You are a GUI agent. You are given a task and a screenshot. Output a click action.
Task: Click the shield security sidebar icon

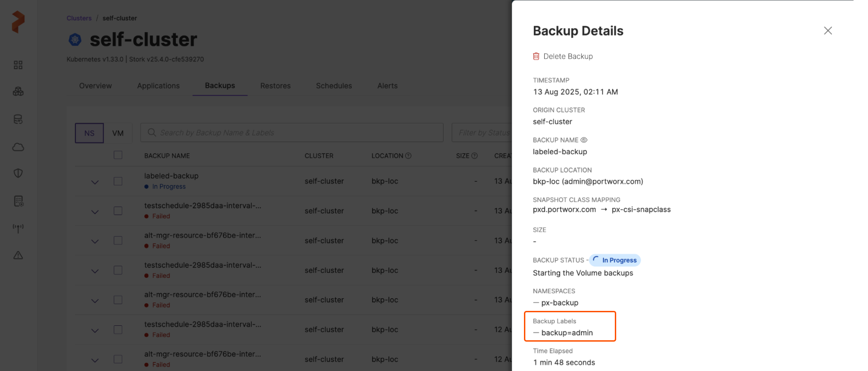[x=18, y=173]
